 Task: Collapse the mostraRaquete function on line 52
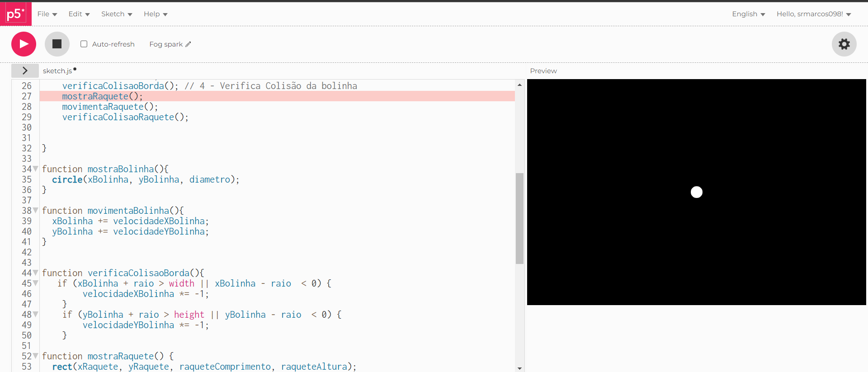[x=36, y=356]
